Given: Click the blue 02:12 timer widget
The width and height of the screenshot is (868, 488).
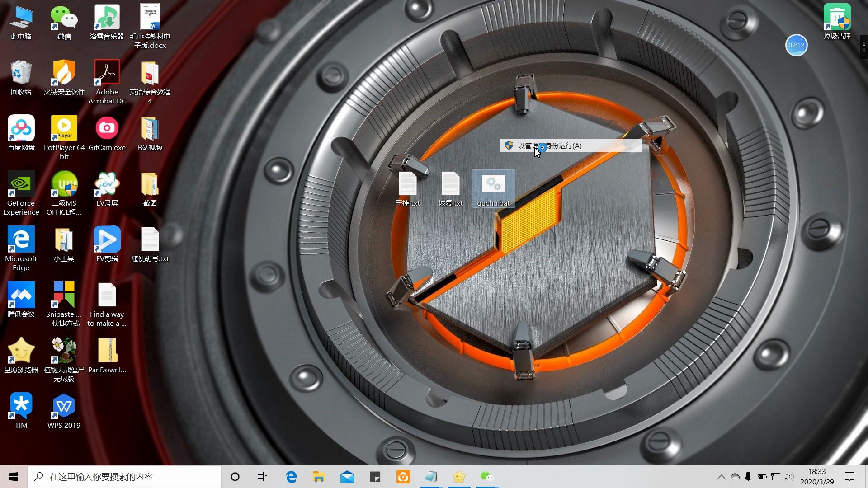Looking at the screenshot, I should point(796,45).
